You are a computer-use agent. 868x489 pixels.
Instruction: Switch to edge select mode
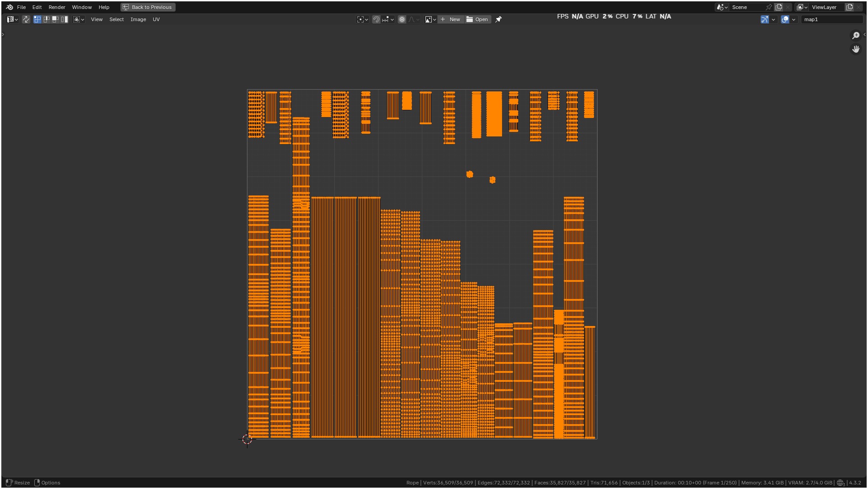click(46, 19)
